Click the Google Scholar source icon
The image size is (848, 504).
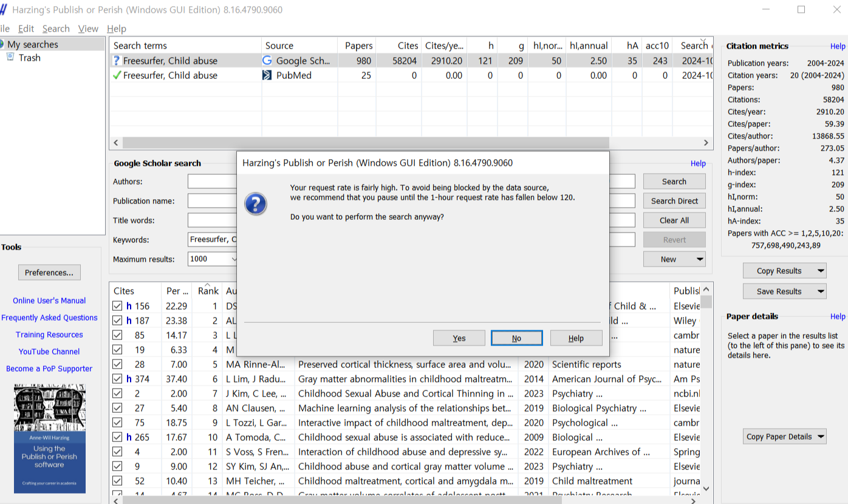(267, 61)
